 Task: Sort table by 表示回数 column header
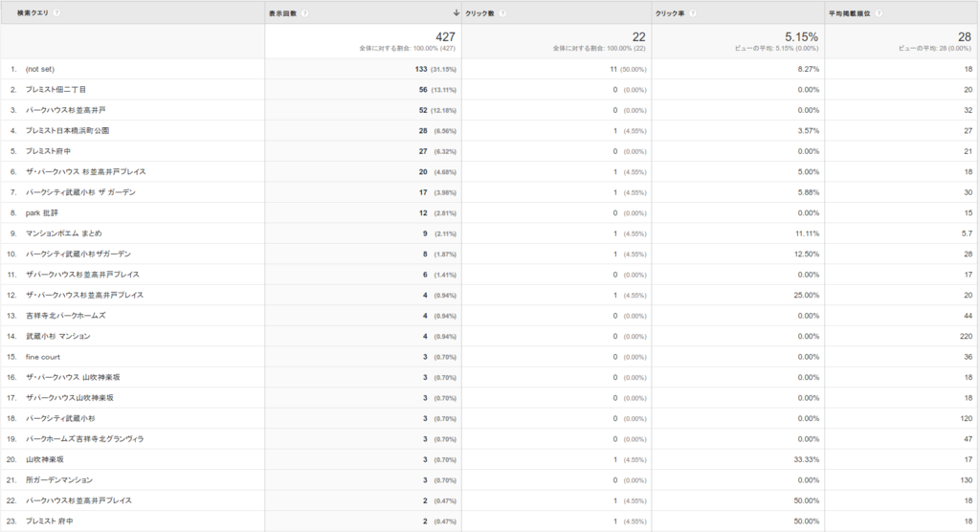pos(282,13)
